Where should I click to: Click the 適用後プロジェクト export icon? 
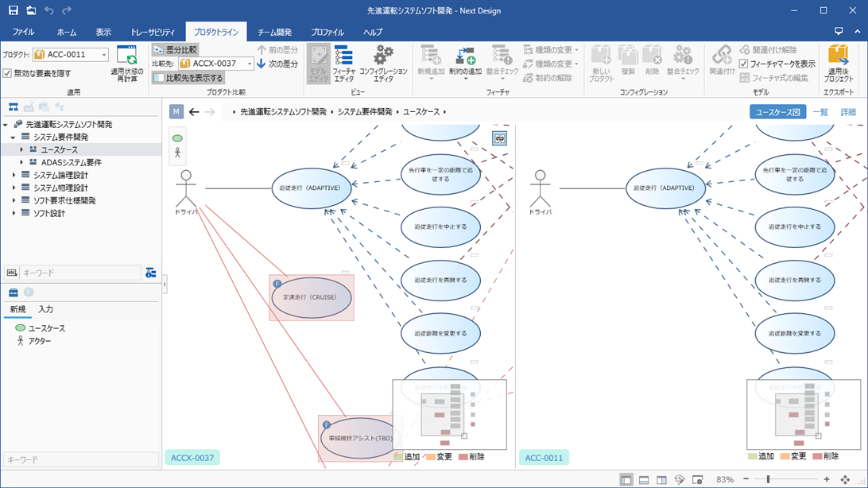[x=839, y=57]
